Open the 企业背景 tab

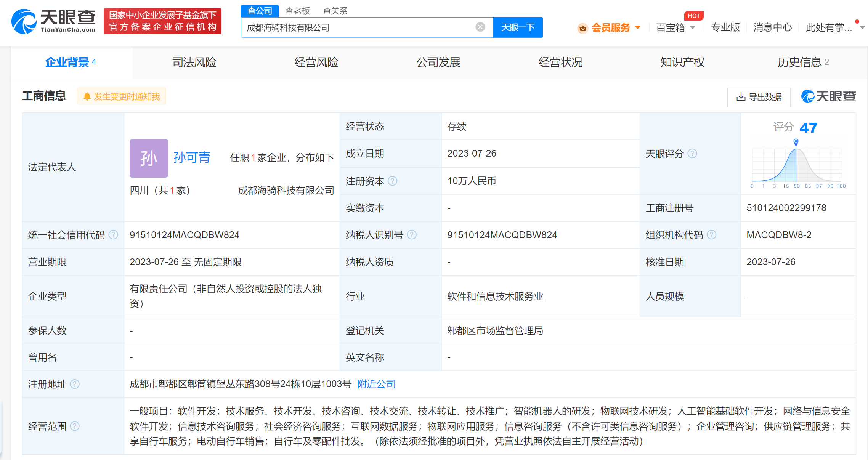pos(71,62)
